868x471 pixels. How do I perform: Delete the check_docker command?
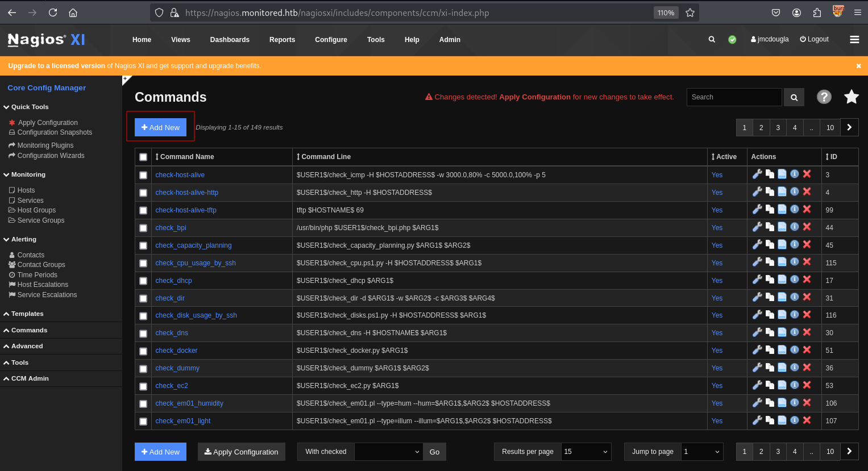[x=807, y=349]
